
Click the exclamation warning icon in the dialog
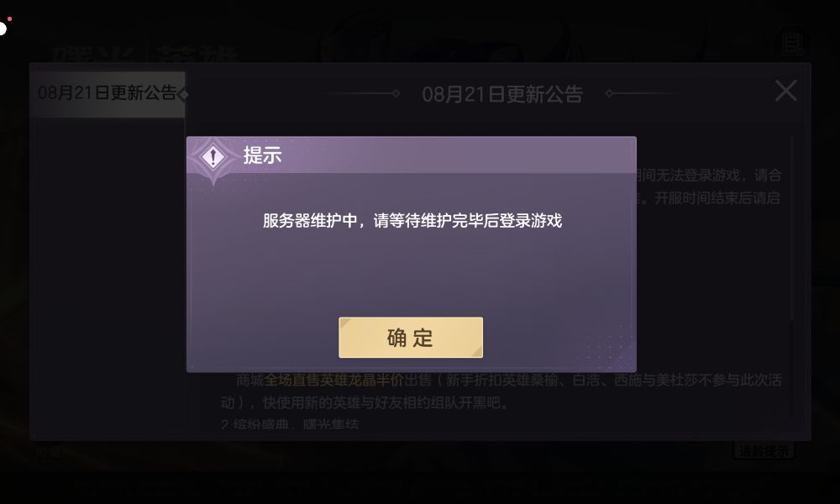pos(213,157)
